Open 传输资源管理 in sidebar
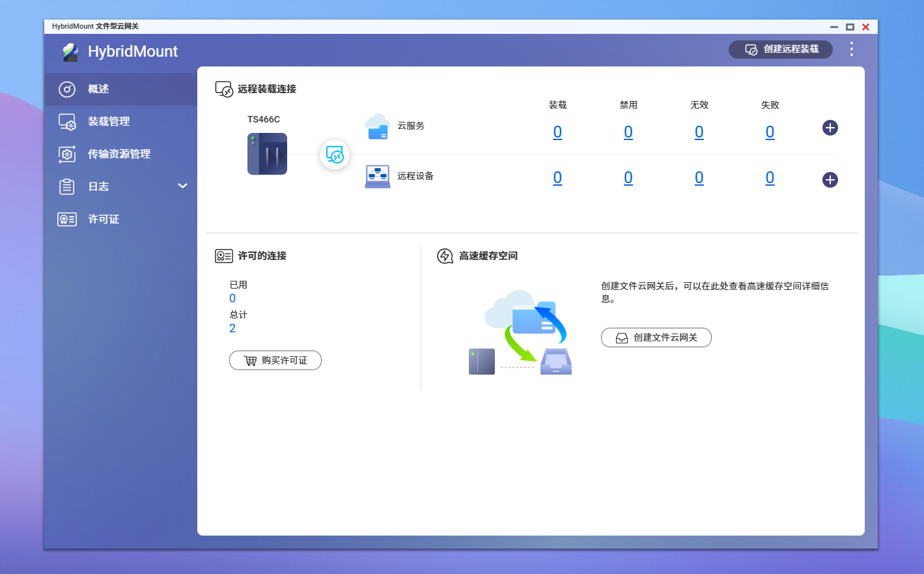This screenshot has height=574, width=924. [x=119, y=154]
